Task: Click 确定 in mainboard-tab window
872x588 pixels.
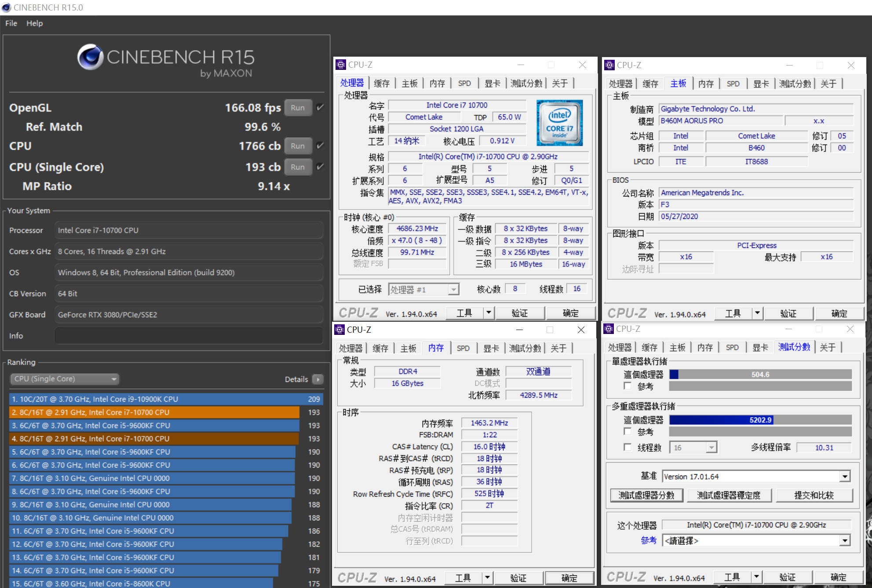Action: [x=839, y=313]
